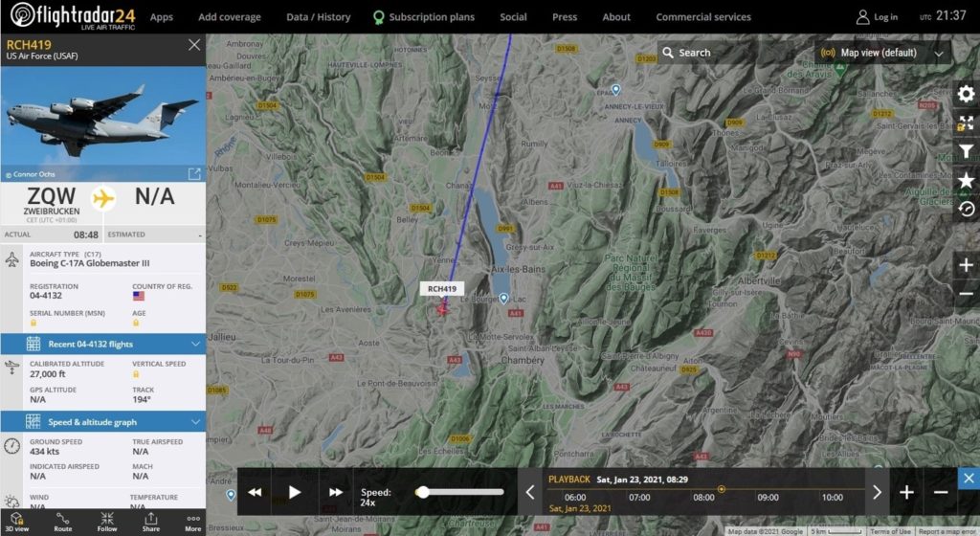Open the Press page
Image resolution: width=980 pixels, height=536 pixels.
point(565,17)
